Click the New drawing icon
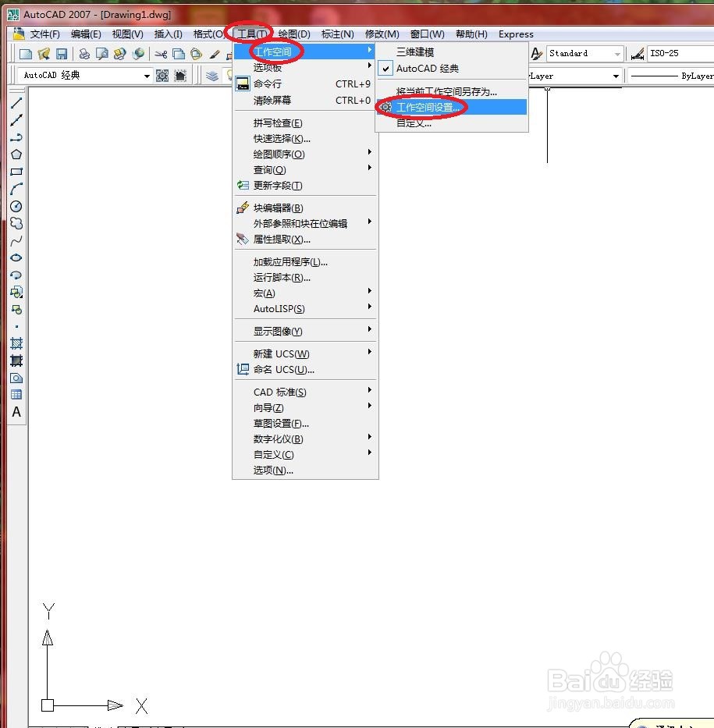The image size is (714, 728). [26, 54]
